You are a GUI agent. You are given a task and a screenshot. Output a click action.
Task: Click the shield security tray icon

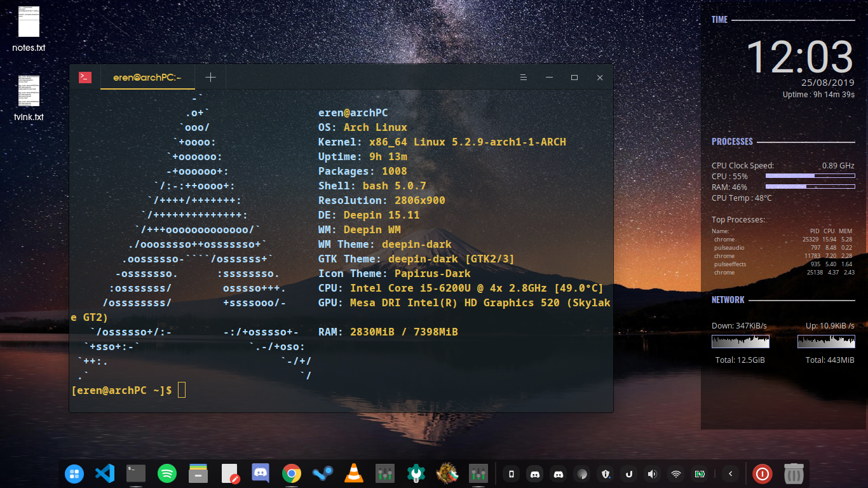(606, 473)
